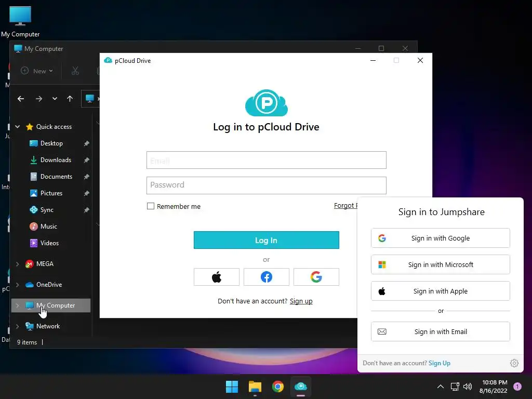Sign in to pCloud with Google icon
The height and width of the screenshot is (399, 532).
point(316,277)
